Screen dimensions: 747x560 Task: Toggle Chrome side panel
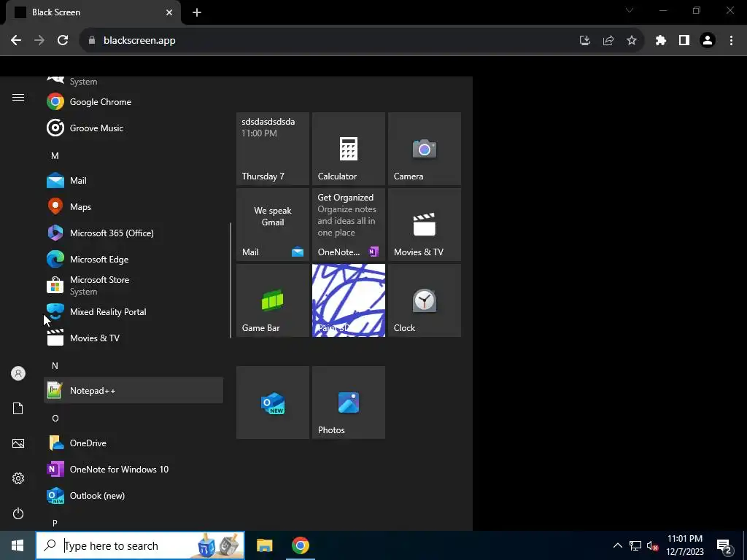tap(684, 41)
